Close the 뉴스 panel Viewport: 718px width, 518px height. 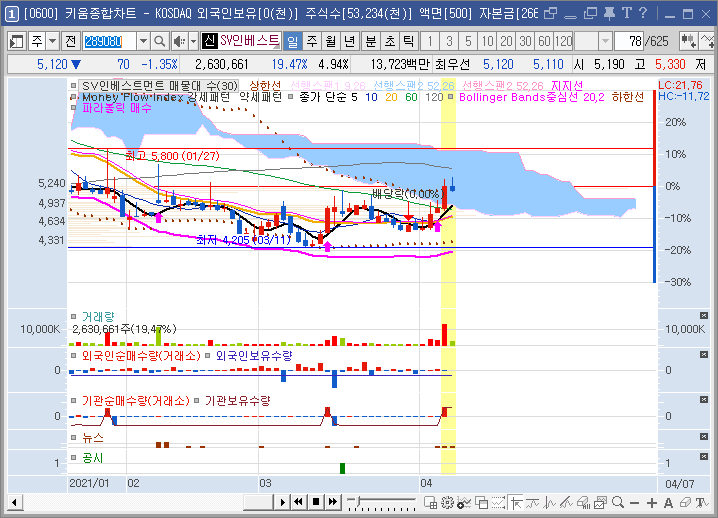point(704,437)
